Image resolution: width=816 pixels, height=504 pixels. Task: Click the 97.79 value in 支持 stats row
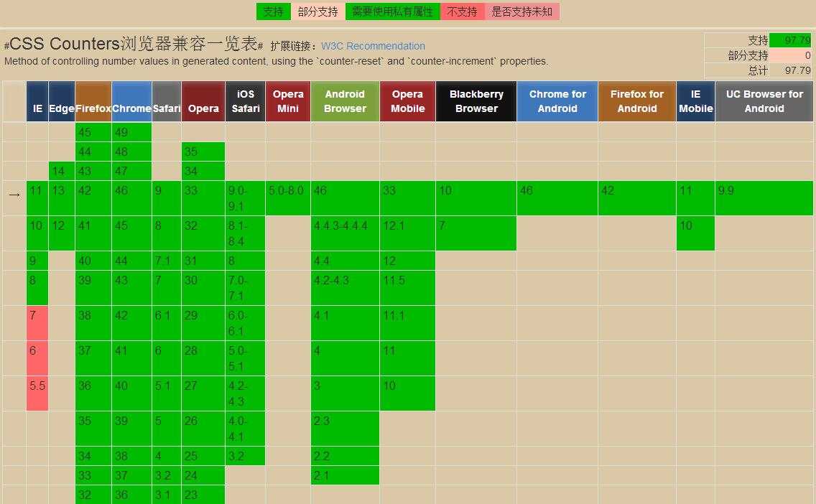pos(790,41)
